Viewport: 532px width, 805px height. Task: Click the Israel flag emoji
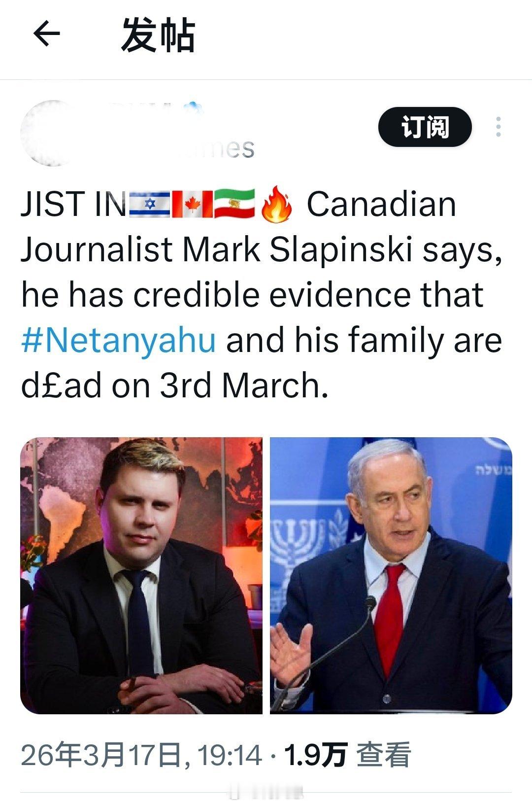tap(149, 204)
